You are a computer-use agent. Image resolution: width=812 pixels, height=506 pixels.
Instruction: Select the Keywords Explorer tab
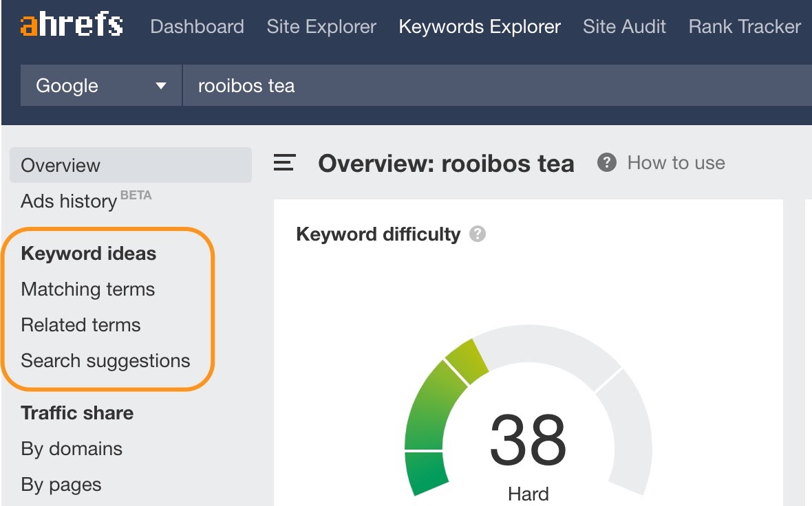coord(480,26)
